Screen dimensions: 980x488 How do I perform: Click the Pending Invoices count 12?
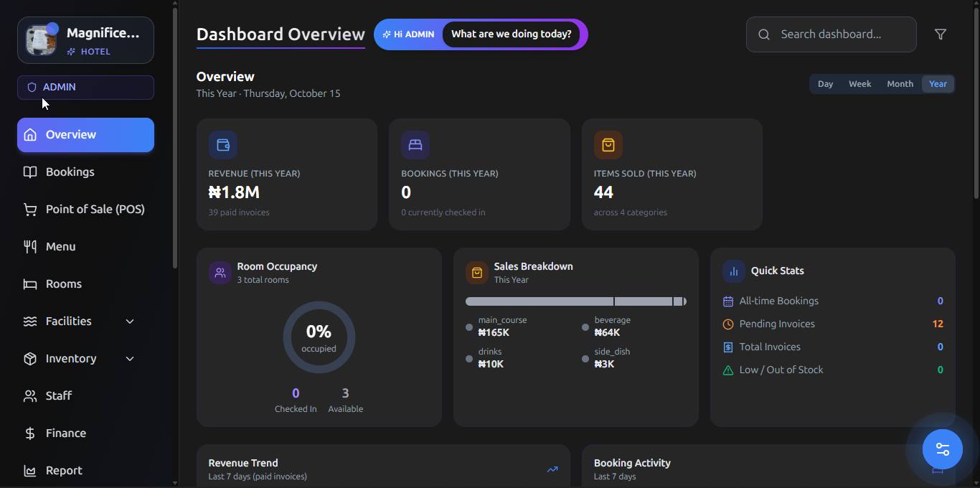pyautogui.click(x=938, y=324)
